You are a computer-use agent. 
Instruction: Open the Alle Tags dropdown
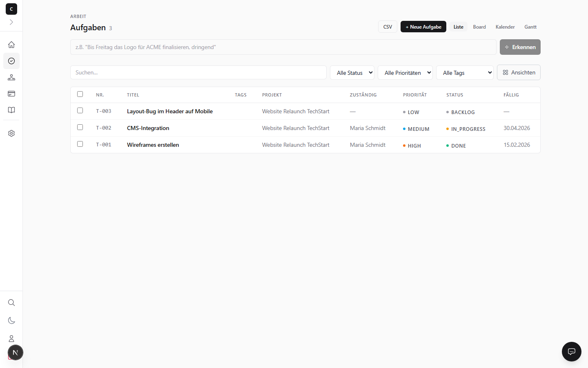pyautogui.click(x=465, y=73)
